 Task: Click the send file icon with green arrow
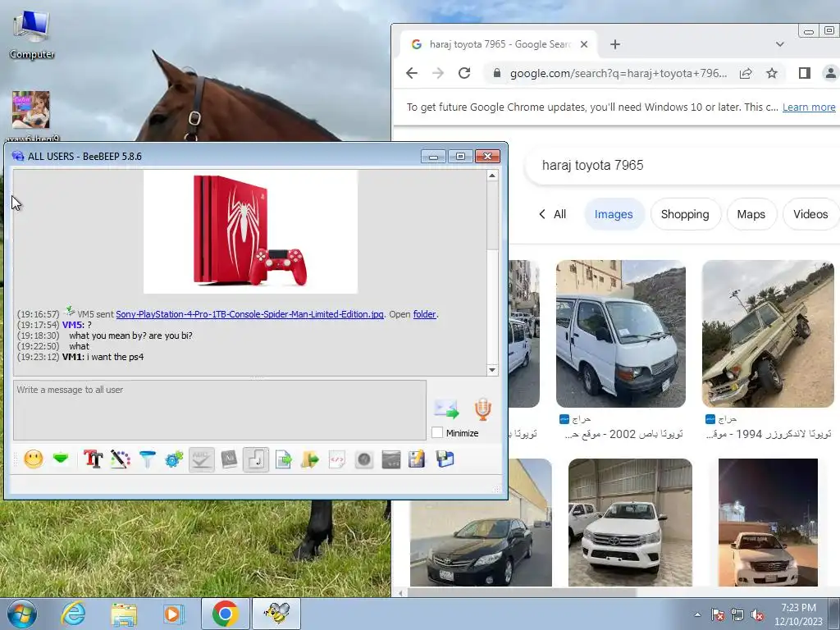point(283,459)
